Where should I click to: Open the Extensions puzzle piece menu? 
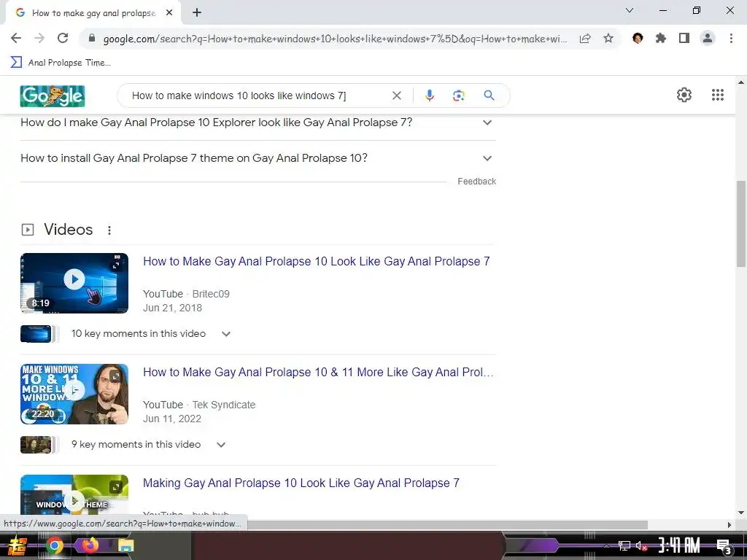pos(661,38)
